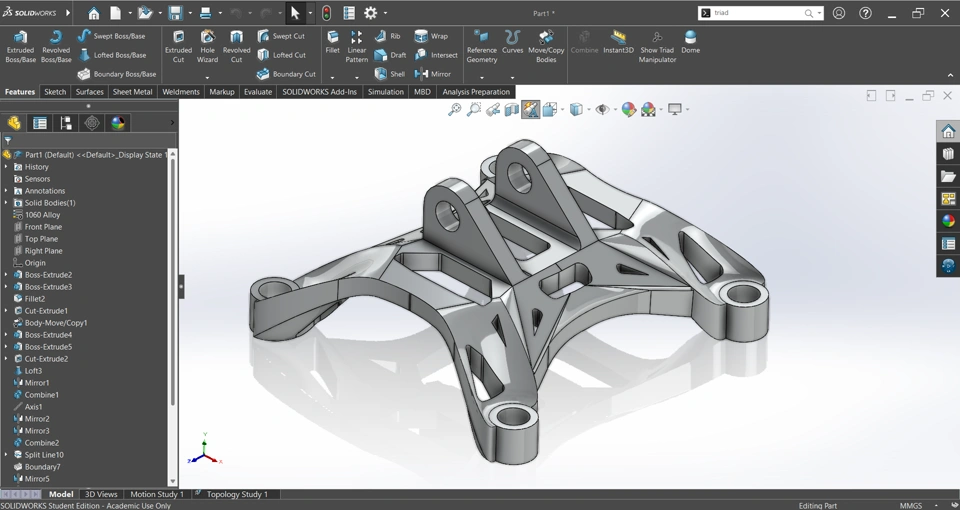Image resolution: width=960 pixels, height=510 pixels.
Task: Open the MMGS unit system selector
Action: pyautogui.click(x=911, y=506)
